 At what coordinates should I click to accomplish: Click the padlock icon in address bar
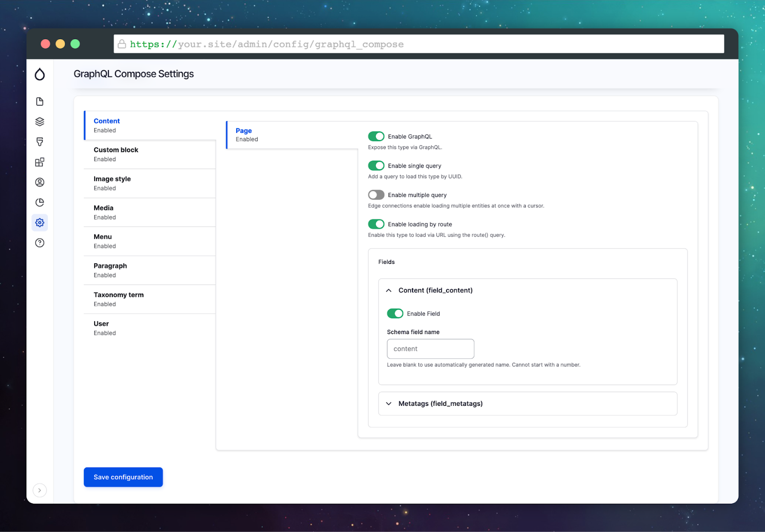[x=122, y=44]
